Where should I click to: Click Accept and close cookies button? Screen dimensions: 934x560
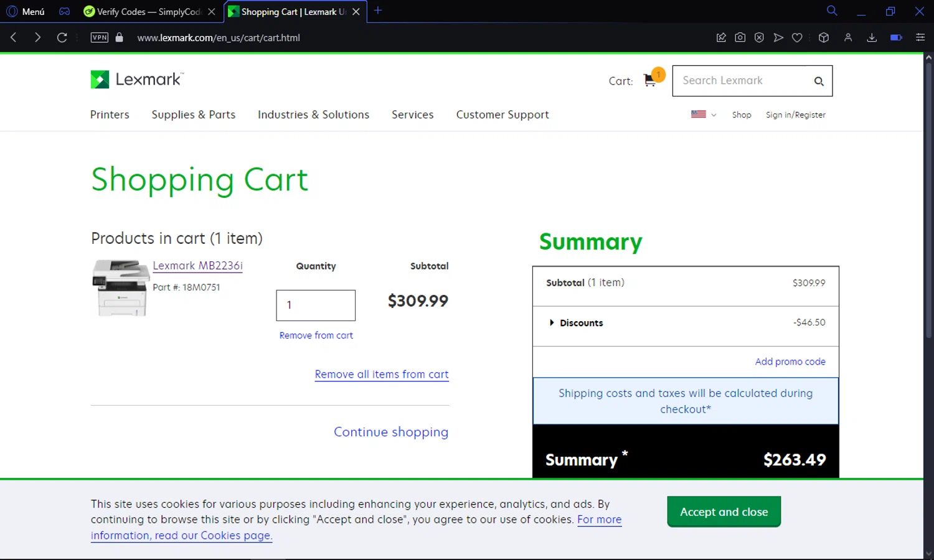click(724, 511)
